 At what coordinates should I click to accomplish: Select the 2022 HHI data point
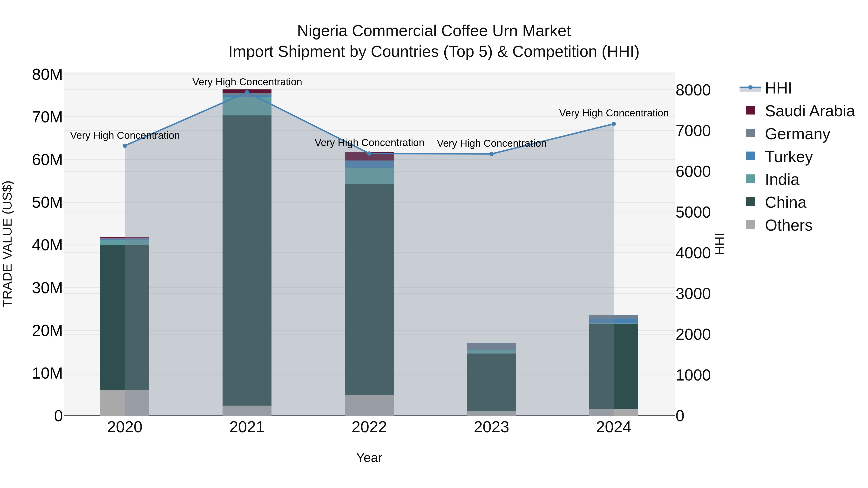(x=369, y=154)
